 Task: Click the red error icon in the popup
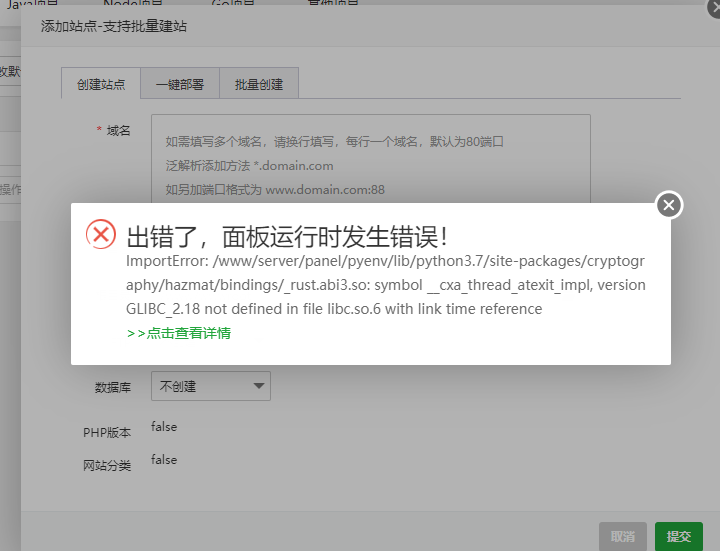tap(101, 235)
